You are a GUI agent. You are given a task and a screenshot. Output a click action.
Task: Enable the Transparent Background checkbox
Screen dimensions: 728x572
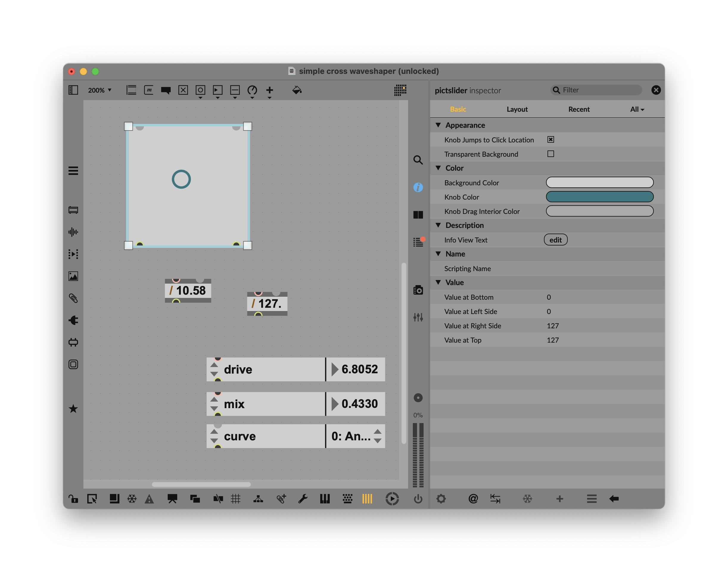point(550,154)
